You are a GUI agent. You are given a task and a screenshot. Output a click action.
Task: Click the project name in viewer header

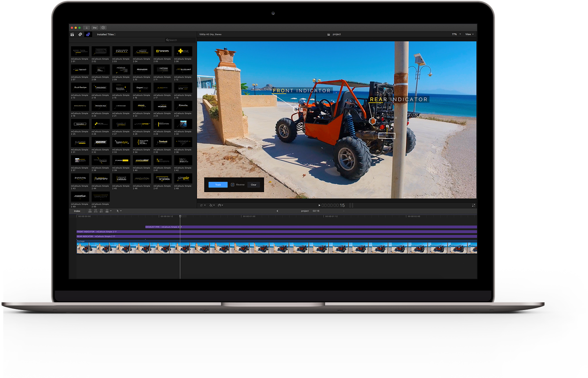[337, 35]
